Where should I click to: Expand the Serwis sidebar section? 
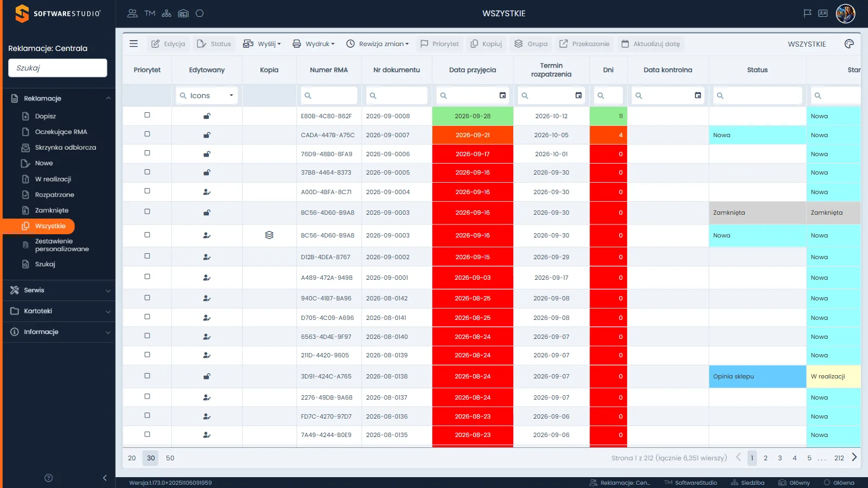click(59, 290)
